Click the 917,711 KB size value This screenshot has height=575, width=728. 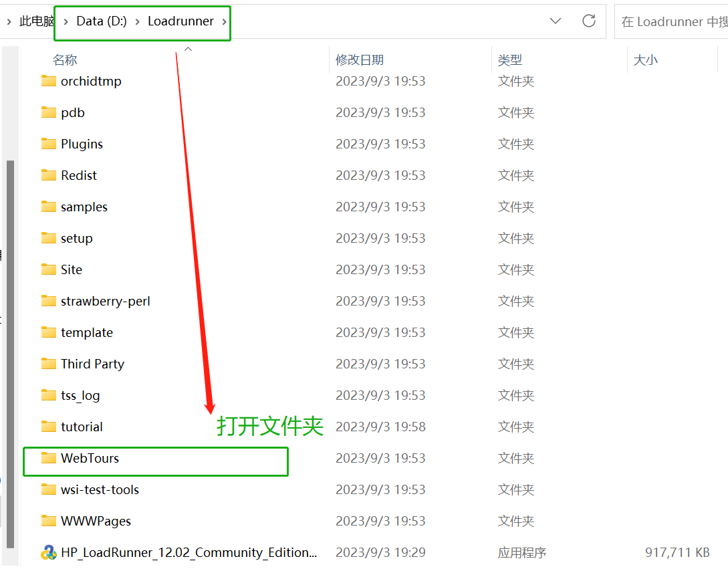(677, 552)
